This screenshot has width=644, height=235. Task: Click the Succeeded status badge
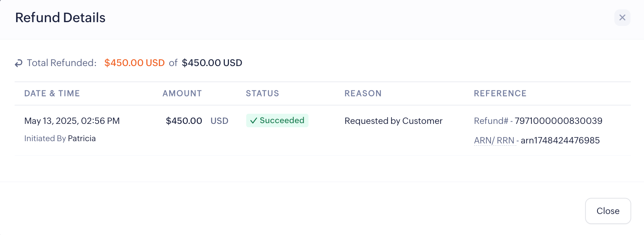coord(277,121)
